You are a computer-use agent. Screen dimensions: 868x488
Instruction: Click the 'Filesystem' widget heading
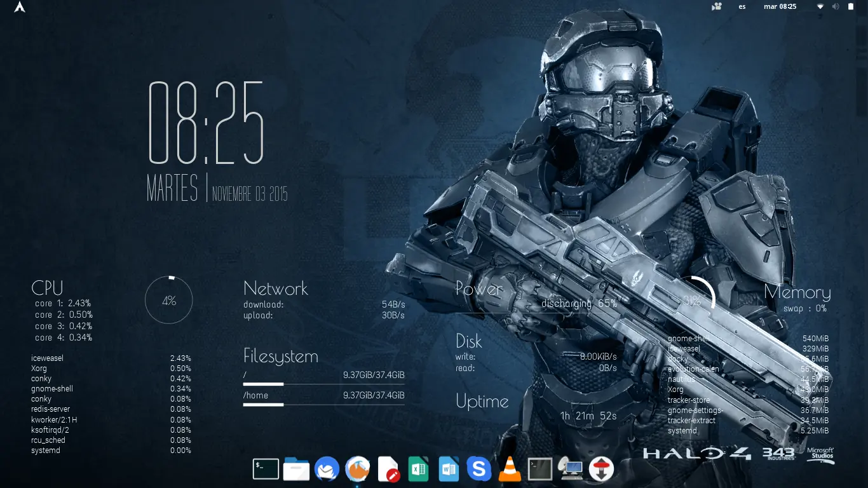(x=281, y=356)
